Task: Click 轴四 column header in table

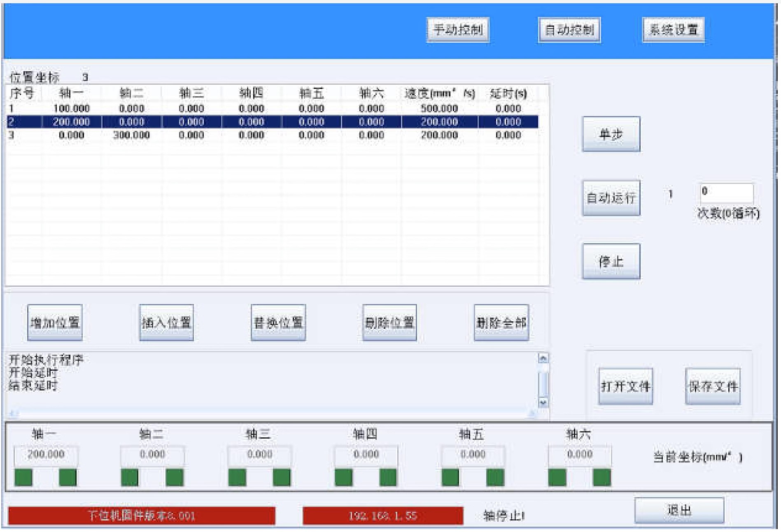Action: point(251,93)
